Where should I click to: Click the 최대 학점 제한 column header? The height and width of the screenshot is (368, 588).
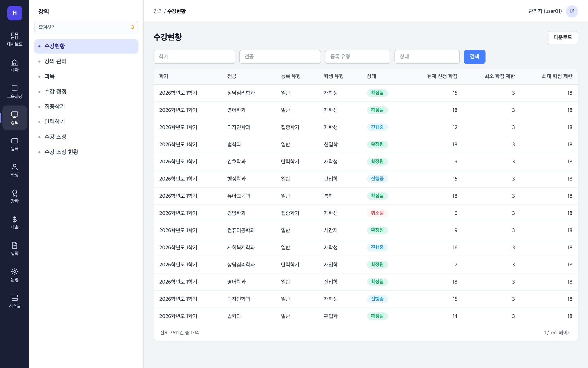tap(557, 76)
